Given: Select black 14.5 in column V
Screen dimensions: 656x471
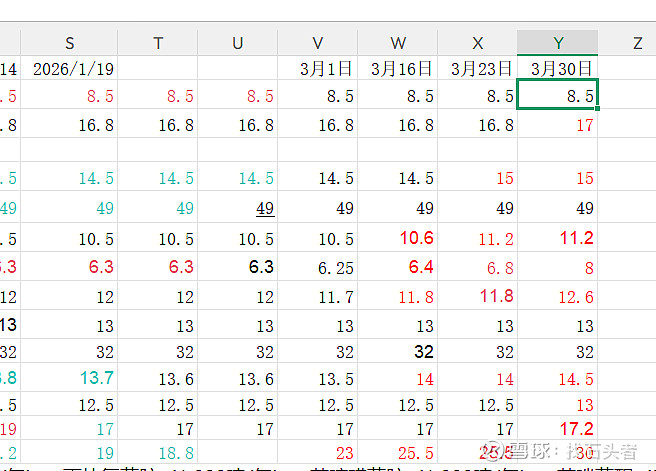Looking at the screenshot, I should pos(318,177).
